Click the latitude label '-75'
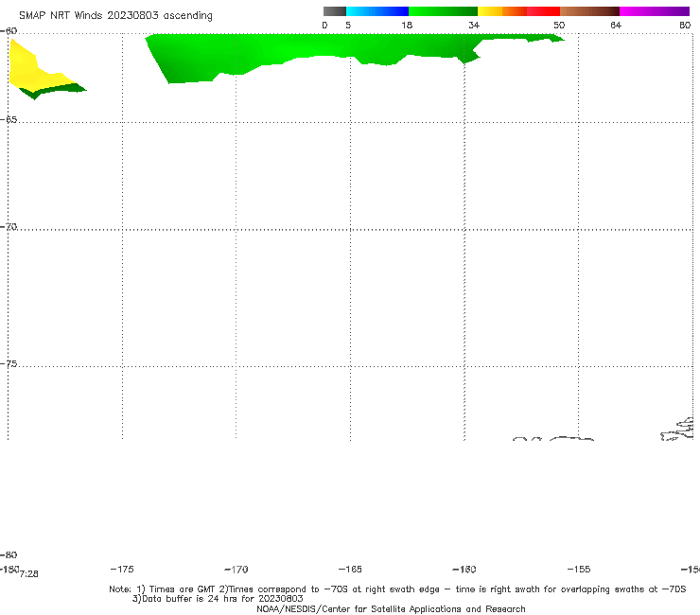Screen dimensions: 700x615 tap(9, 364)
